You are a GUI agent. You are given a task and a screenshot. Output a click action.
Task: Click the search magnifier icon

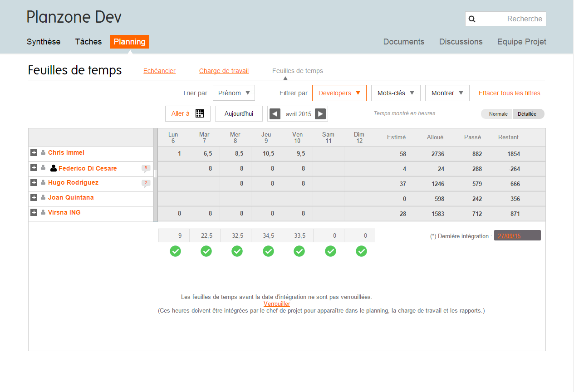click(472, 19)
